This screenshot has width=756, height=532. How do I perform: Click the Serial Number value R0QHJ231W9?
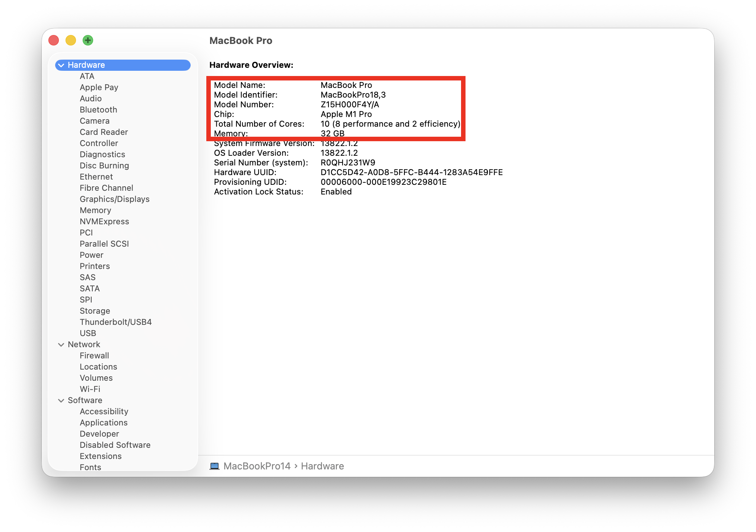[x=348, y=162]
